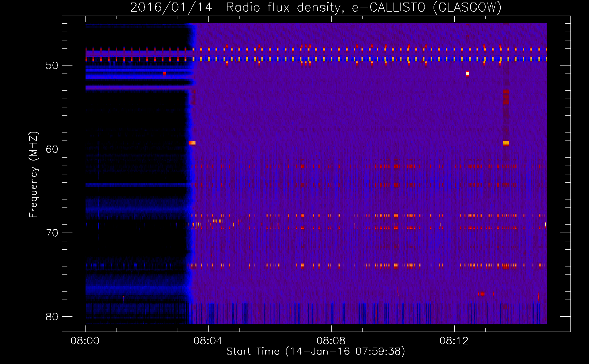This screenshot has height=364, width=589.
Task: Click the plot title mentioning e-CALLISTO (GLASGOW)
Action: 316,7
